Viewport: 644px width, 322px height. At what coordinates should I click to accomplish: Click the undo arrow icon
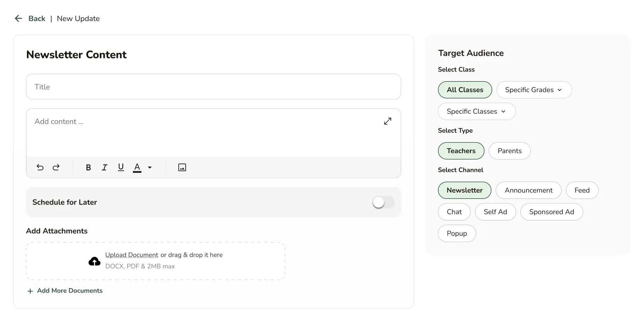40,167
